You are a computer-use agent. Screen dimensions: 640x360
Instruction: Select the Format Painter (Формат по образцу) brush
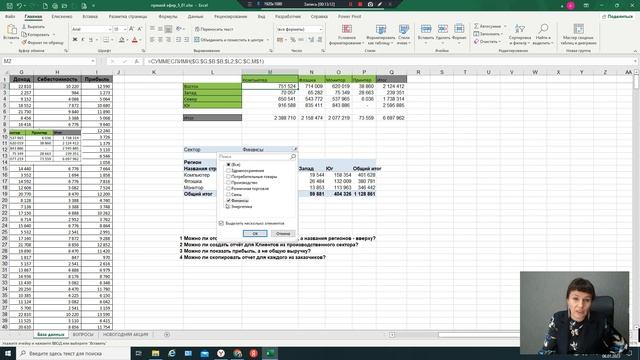click(24, 42)
